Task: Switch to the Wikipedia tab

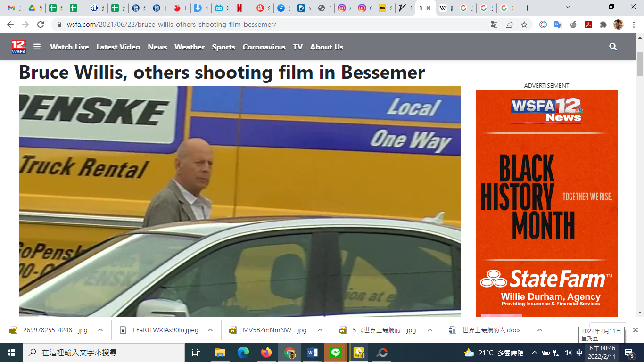Action: (446, 8)
